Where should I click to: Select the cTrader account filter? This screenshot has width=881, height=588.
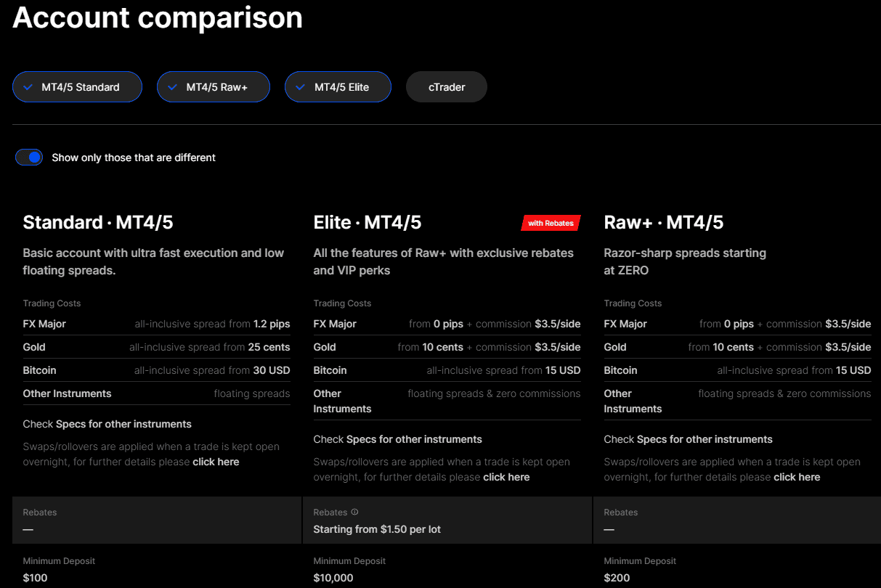(x=446, y=86)
